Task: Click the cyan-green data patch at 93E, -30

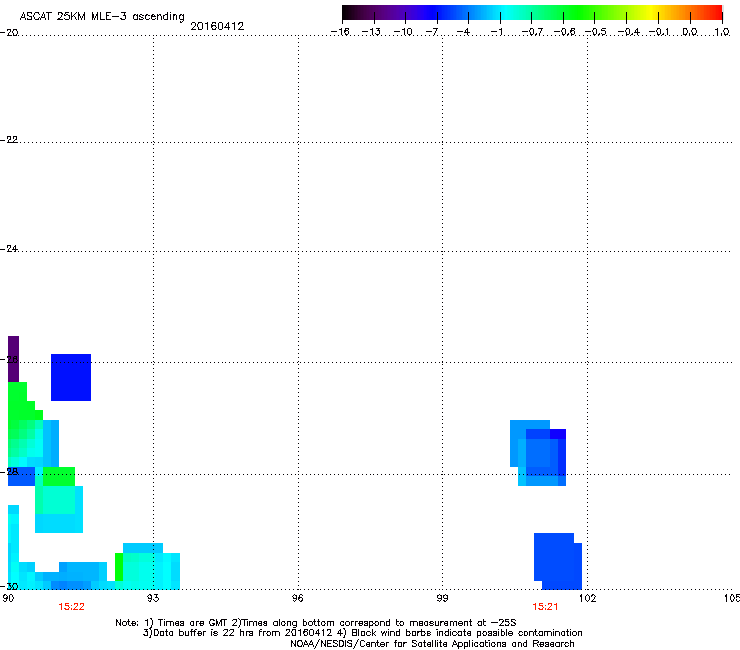Action: pos(147,566)
